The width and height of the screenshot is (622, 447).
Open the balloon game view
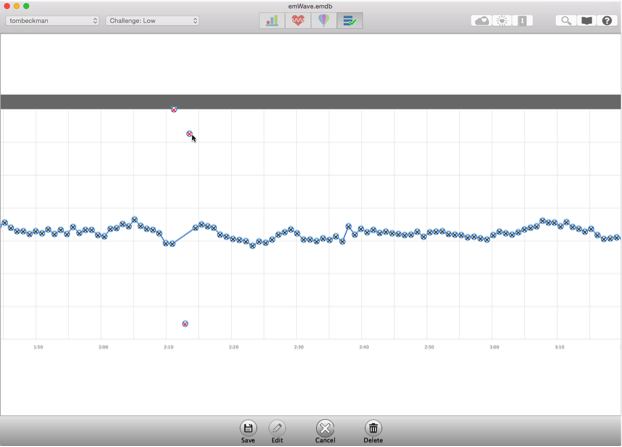(323, 20)
